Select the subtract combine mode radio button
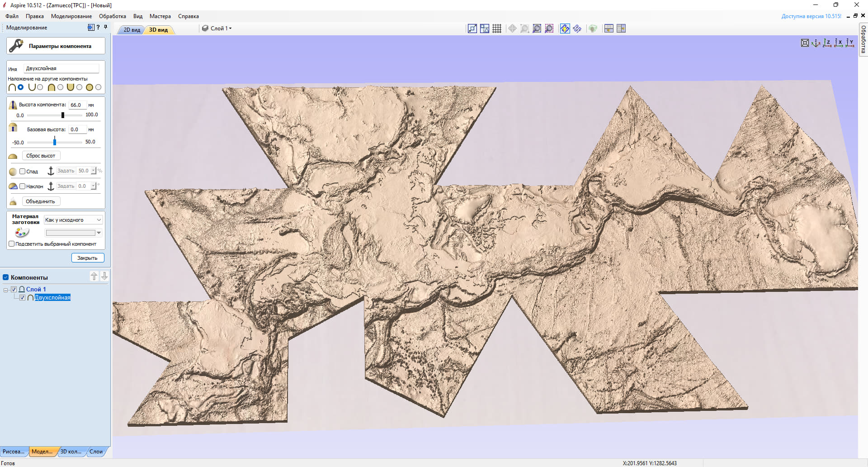Screen dimensions: 868x467 click(x=40, y=87)
